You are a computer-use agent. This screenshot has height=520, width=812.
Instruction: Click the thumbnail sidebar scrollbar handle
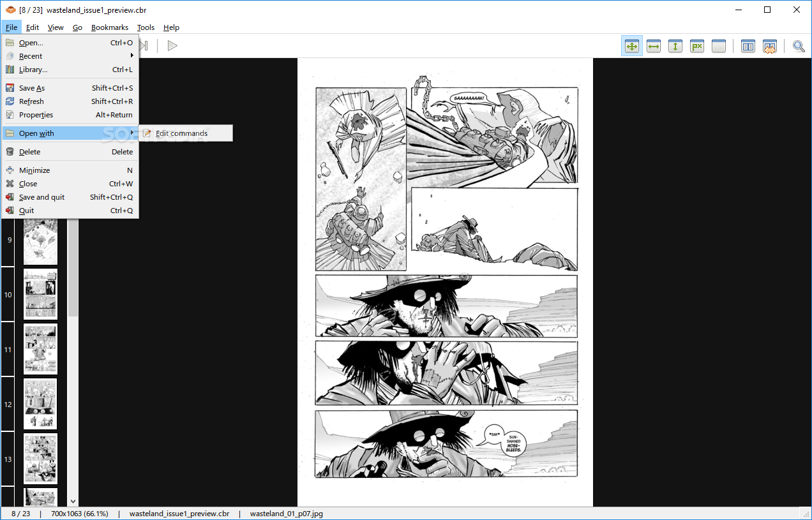73,268
